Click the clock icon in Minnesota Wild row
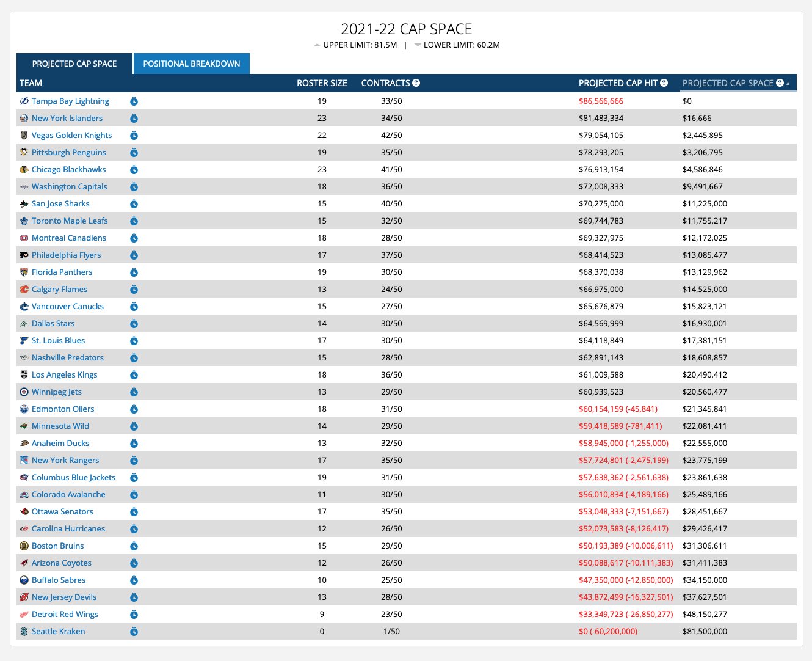Viewport: 812px width, 661px height. click(134, 426)
